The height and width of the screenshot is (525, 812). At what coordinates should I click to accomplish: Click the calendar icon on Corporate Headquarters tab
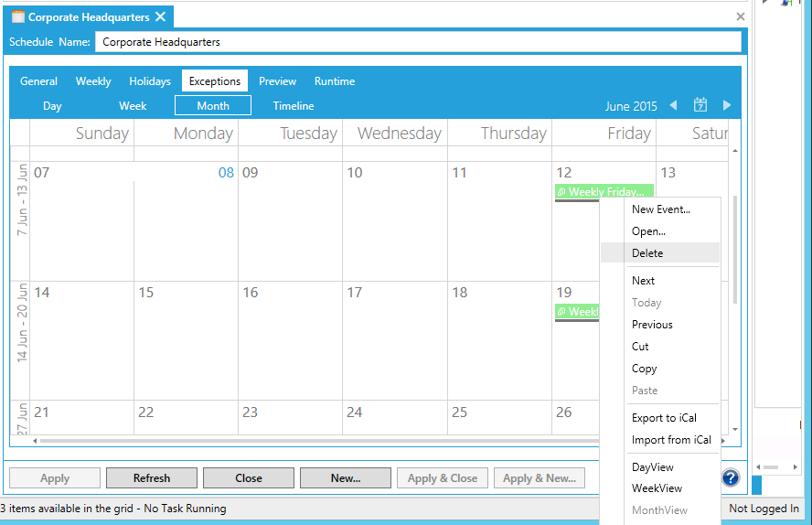(x=18, y=17)
